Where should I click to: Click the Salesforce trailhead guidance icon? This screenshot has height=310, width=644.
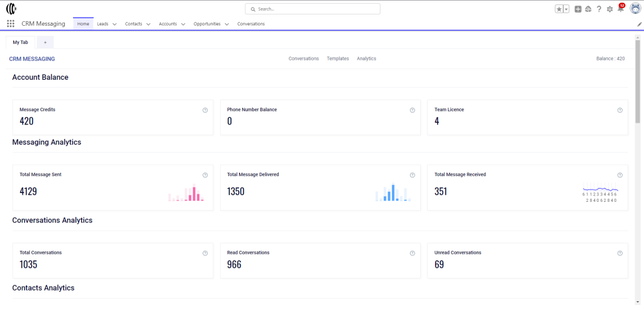(x=588, y=9)
